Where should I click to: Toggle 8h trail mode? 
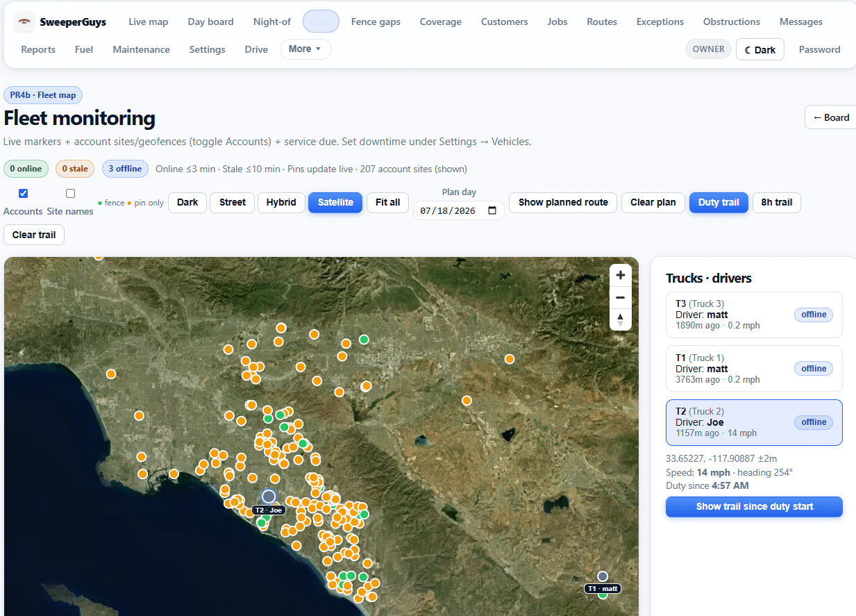[x=776, y=202]
